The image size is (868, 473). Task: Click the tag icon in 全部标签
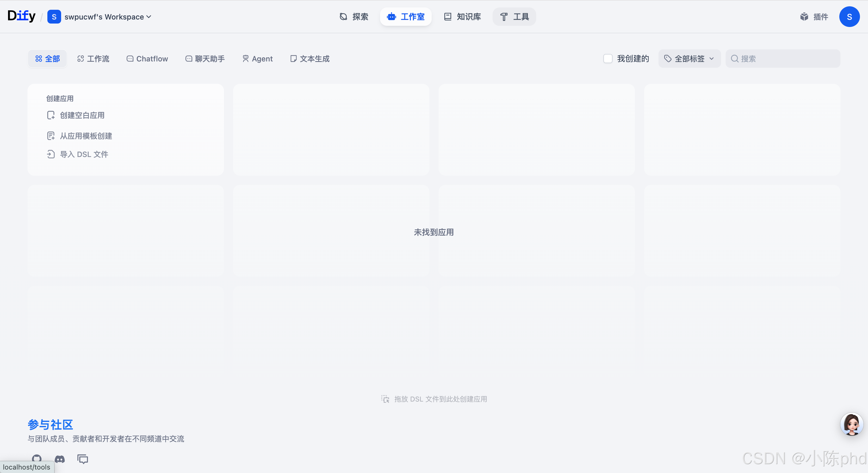point(668,59)
